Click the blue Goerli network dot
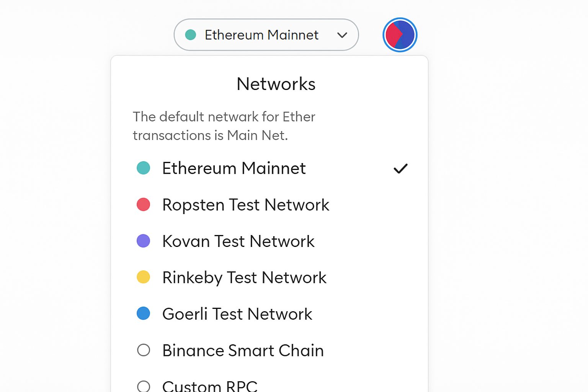This screenshot has width=588, height=392. click(144, 314)
